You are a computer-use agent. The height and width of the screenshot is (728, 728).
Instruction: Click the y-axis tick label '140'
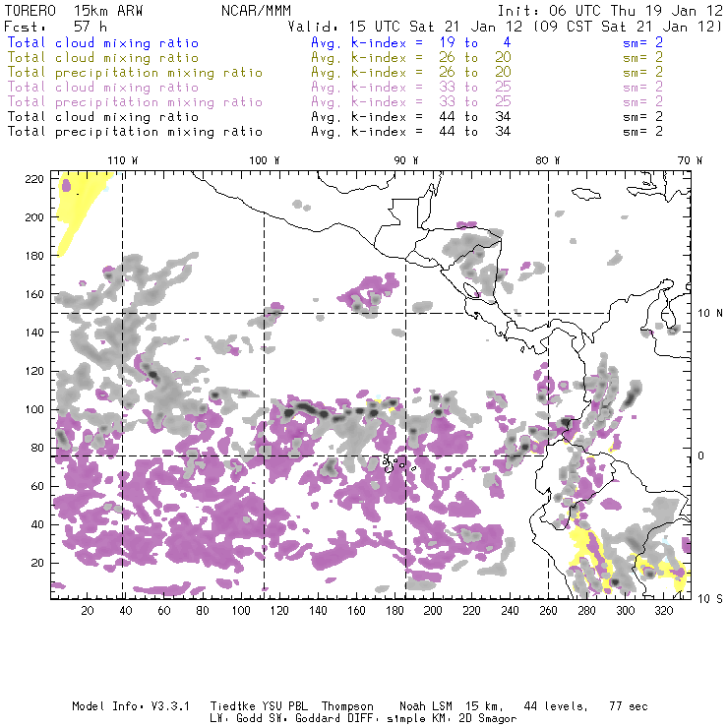pyautogui.click(x=34, y=333)
